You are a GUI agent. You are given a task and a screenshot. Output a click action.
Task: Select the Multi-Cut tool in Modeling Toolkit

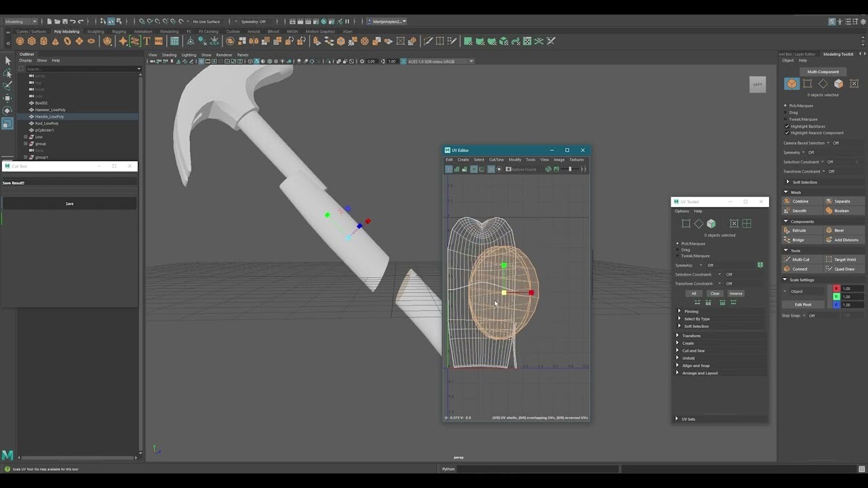(800, 259)
